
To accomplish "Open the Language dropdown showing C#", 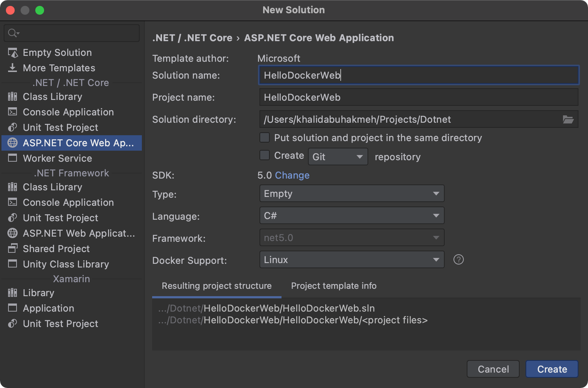I will click(x=352, y=216).
